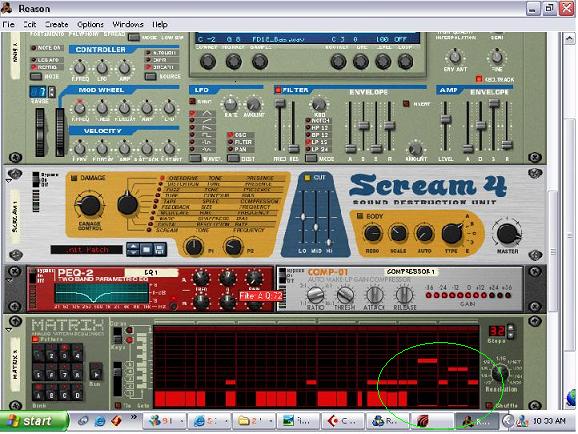Screen dimensions: 578x434
Task: Click the filter Mode button
Action: (x=311, y=159)
